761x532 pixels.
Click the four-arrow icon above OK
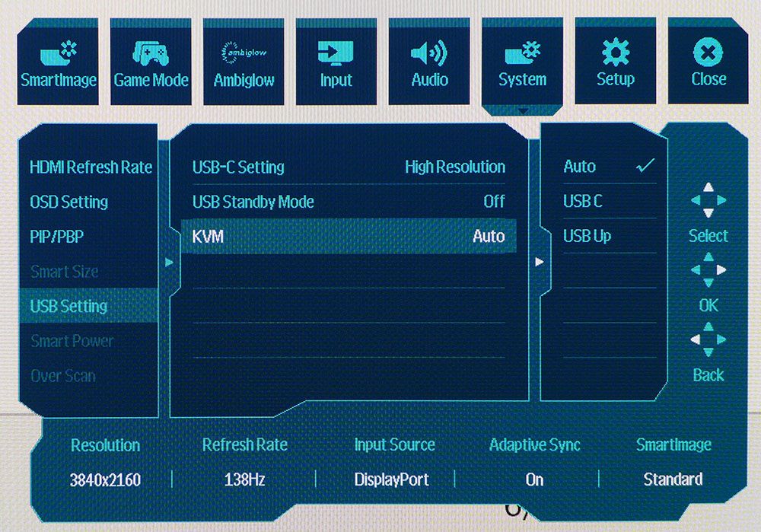click(x=708, y=270)
